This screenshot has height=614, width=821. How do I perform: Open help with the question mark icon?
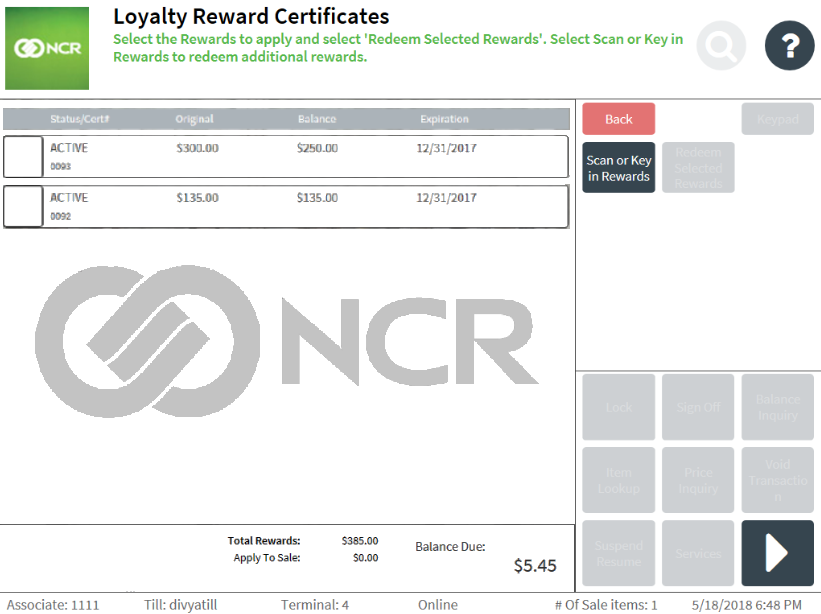pyautogui.click(x=790, y=46)
